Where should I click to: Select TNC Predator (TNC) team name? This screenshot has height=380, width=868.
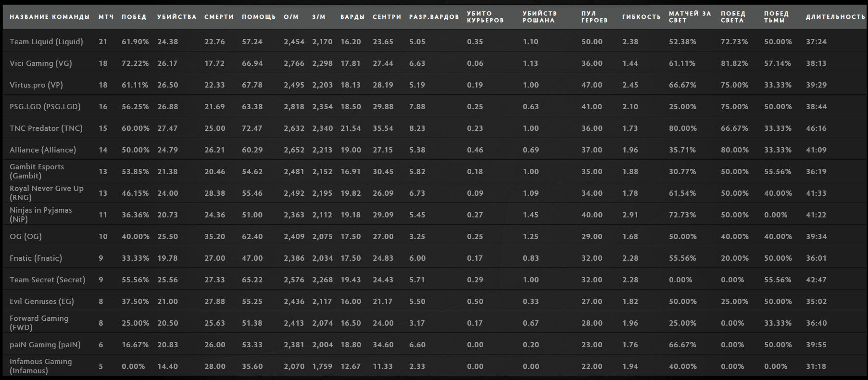click(46, 128)
